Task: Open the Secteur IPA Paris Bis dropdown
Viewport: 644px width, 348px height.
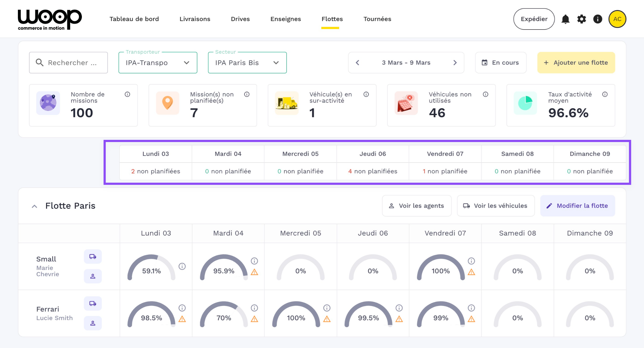Action: pos(247,63)
